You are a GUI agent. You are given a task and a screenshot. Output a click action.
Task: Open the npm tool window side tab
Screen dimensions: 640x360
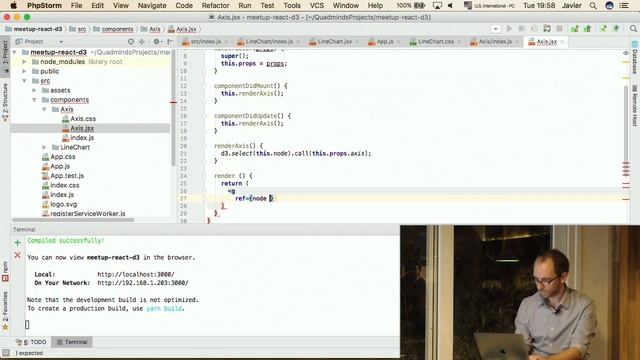pyautogui.click(x=5, y=272)
